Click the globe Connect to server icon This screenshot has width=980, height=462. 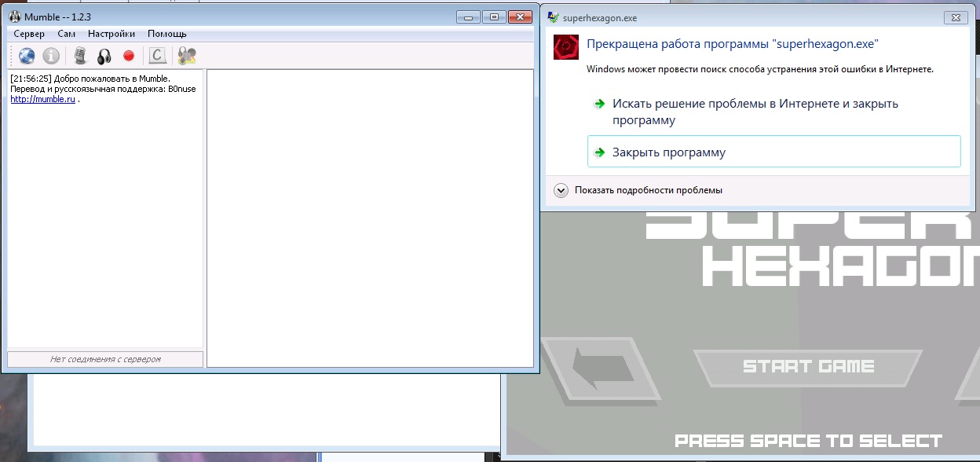27,56
